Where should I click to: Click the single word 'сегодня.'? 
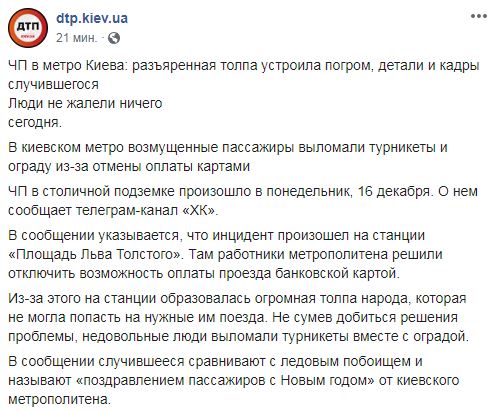pos(35,122)
